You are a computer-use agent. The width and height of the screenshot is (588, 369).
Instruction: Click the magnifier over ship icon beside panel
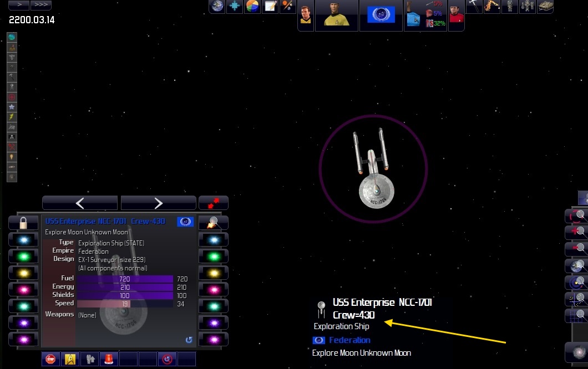click(214, 223)
